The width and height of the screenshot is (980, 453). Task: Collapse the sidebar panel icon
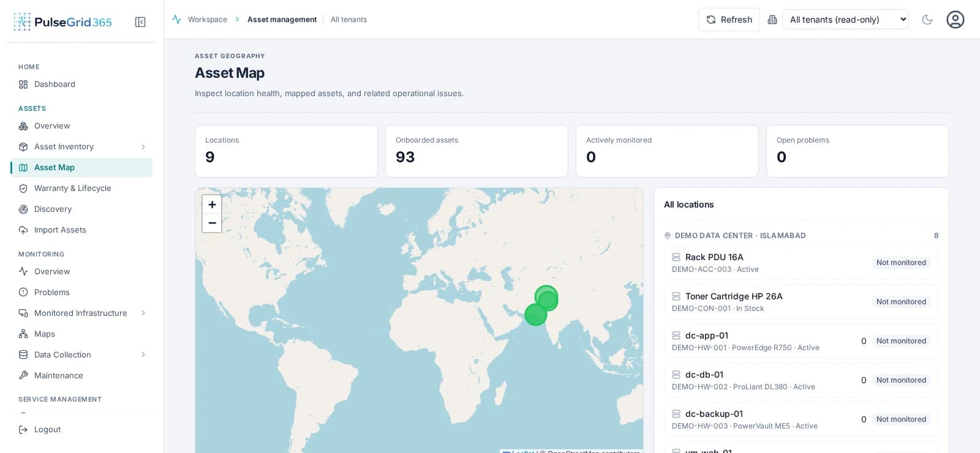(x=140, y=22)
